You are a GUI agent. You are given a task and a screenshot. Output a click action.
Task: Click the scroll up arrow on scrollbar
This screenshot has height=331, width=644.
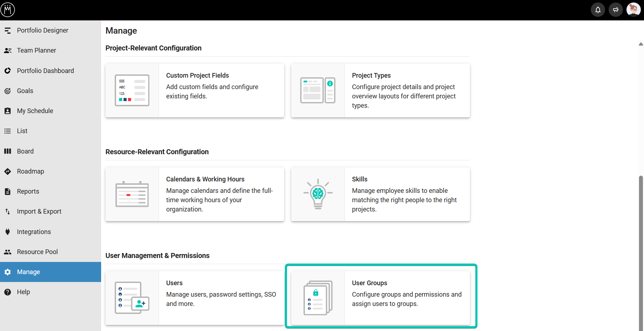click(641, 44)
